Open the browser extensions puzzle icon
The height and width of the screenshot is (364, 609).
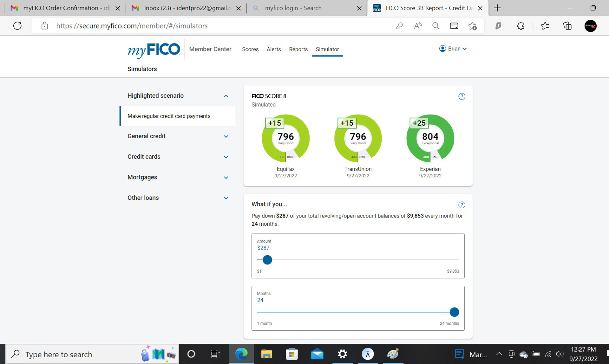[521, 26]
